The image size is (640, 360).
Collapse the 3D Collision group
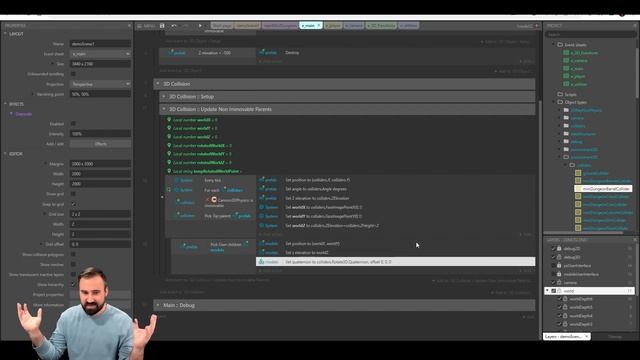pos(158,84)
